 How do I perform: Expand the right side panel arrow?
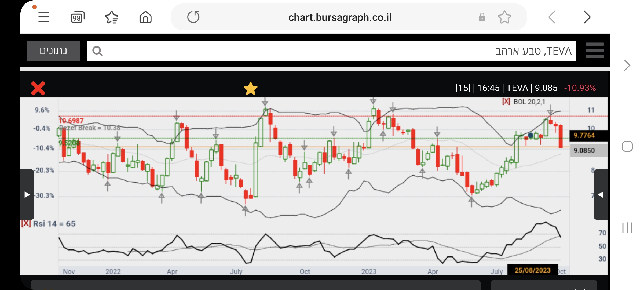(x=601, y=194)
